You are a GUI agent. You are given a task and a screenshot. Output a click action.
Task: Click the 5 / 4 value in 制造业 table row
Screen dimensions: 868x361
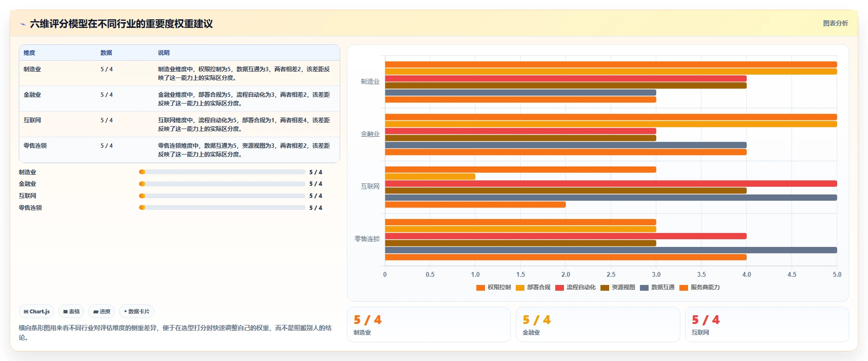pos(106,69)
